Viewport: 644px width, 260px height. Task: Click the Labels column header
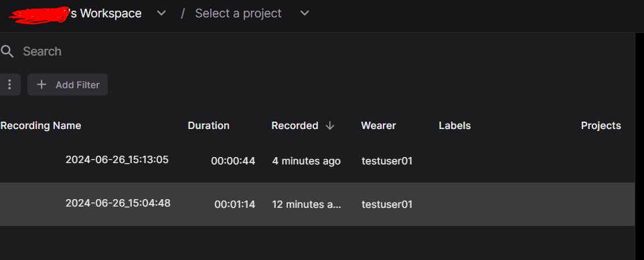455,126
